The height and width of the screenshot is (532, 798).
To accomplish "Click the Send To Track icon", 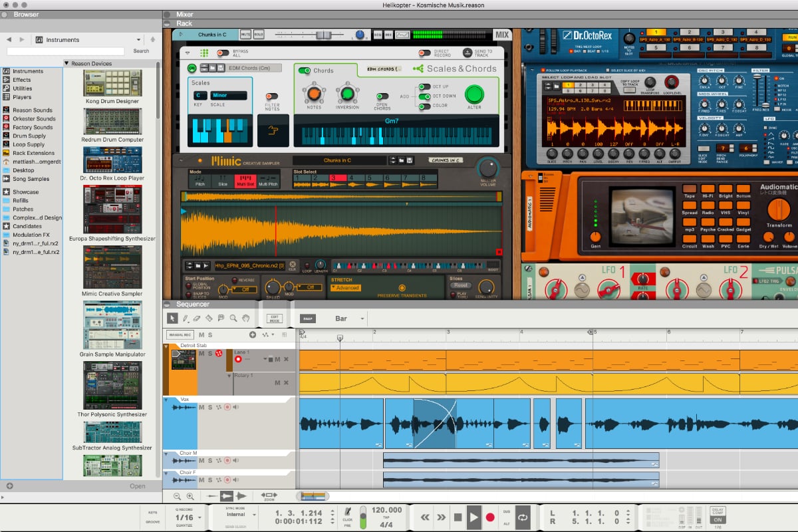I will click(x=467, y=53).
